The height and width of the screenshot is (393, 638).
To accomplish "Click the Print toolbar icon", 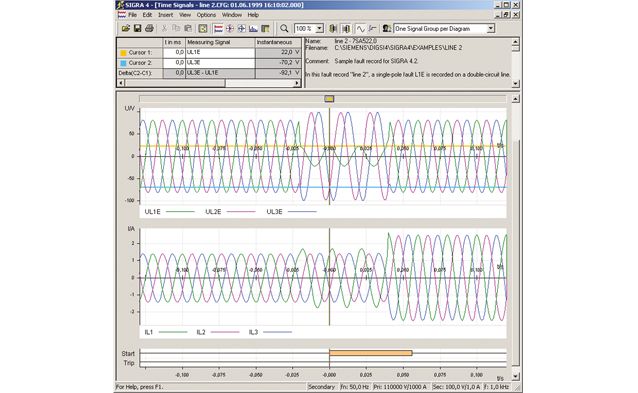I will 149,28.
